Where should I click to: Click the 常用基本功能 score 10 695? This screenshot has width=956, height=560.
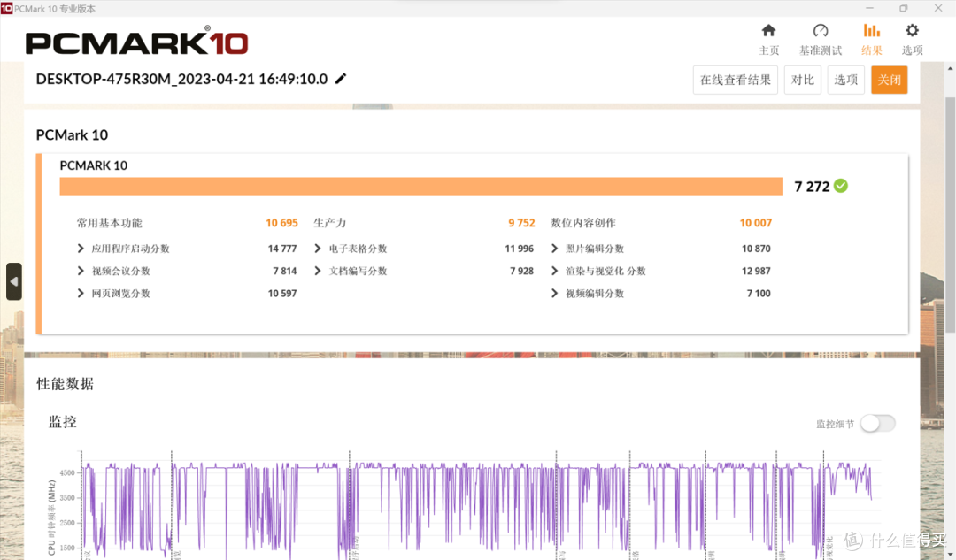pyautogui.click(x=281, y=223)
